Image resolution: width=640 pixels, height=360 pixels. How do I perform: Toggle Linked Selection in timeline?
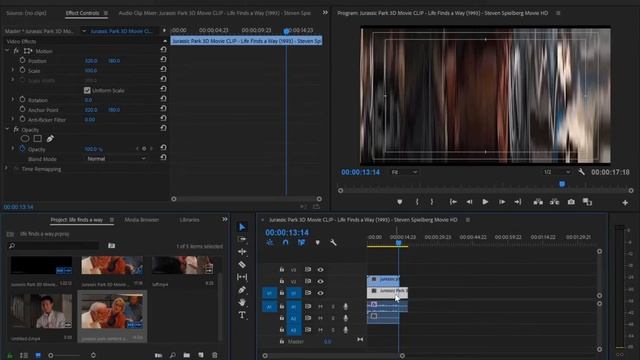301,242
